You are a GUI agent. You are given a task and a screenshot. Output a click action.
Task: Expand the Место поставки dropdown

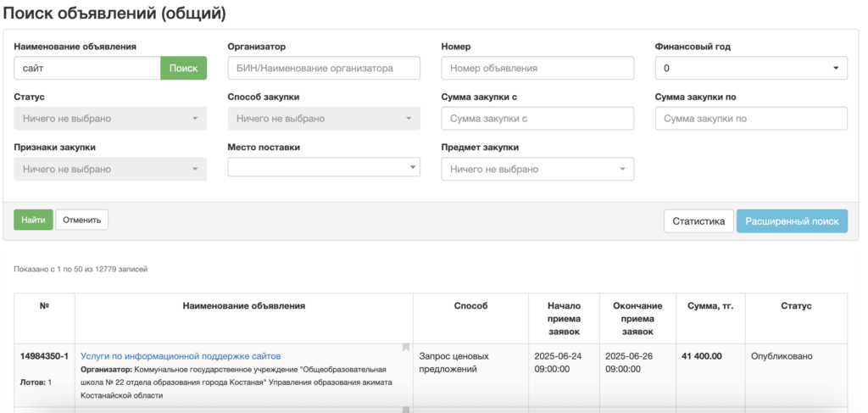324,167
